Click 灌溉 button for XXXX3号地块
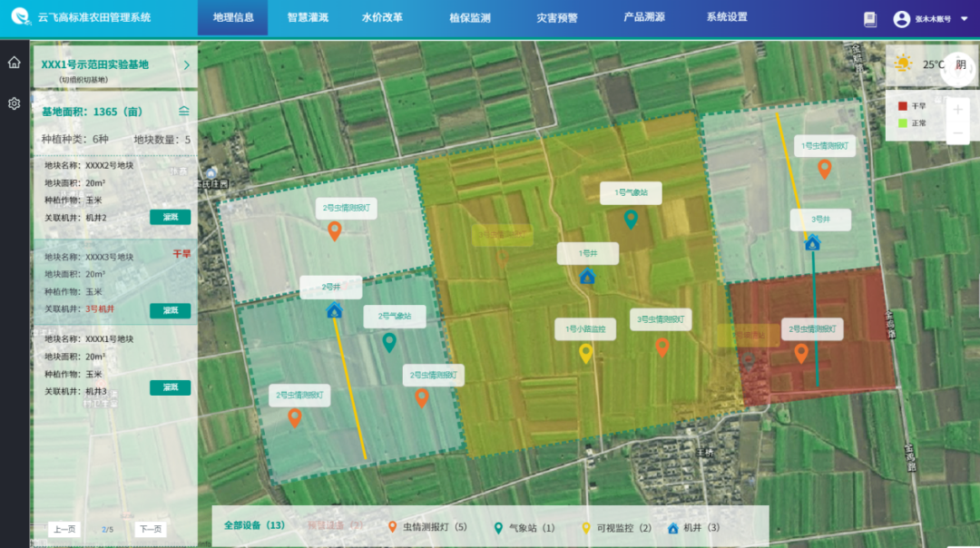Viewport: 980px width, 548px height. coord(170,310)
